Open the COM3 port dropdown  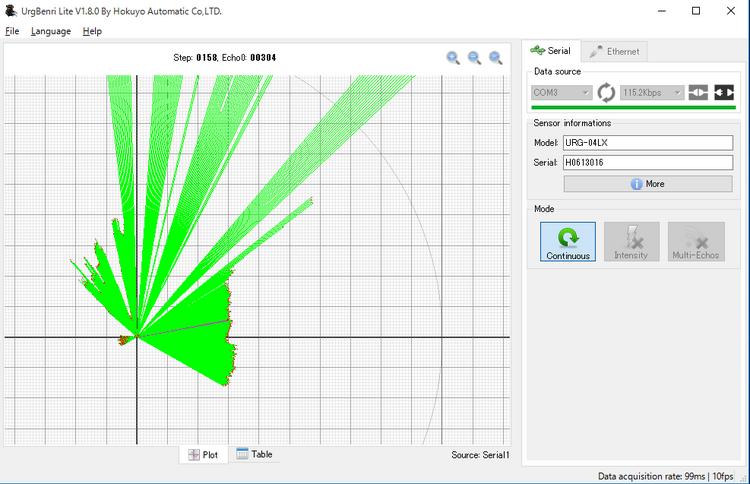(562, 92)
